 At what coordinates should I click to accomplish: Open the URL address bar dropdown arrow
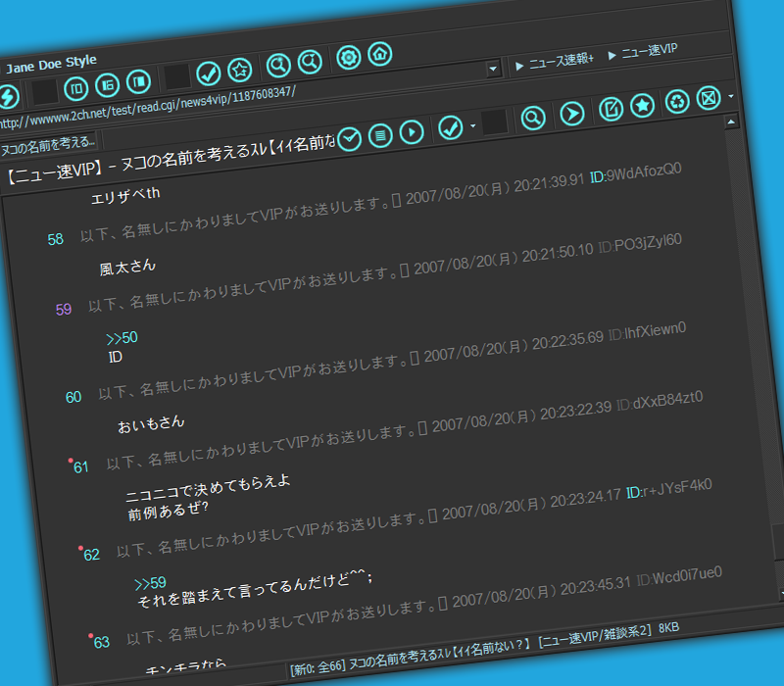(494, 69)
